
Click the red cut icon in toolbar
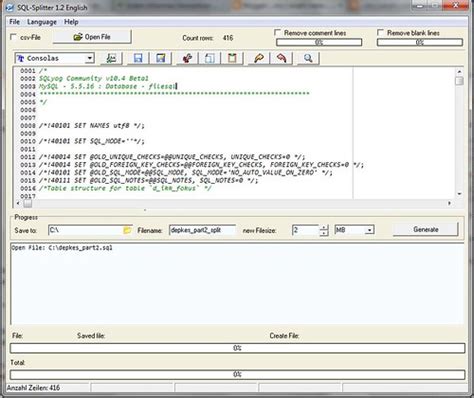tap(187, 58)
